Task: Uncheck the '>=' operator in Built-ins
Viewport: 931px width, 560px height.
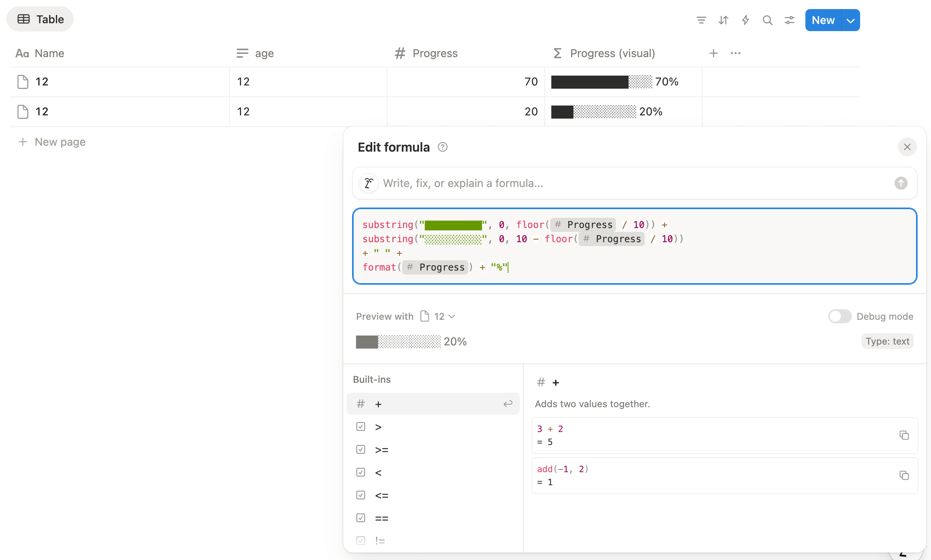Action: coord(360,449)
